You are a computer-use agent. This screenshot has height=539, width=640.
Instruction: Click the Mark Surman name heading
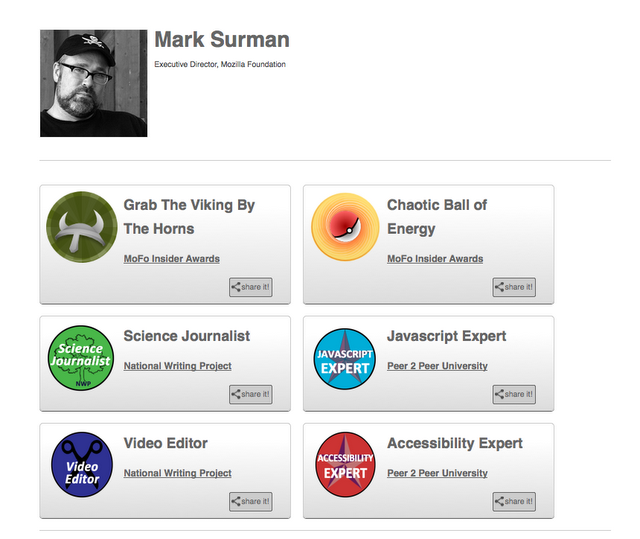222,40
